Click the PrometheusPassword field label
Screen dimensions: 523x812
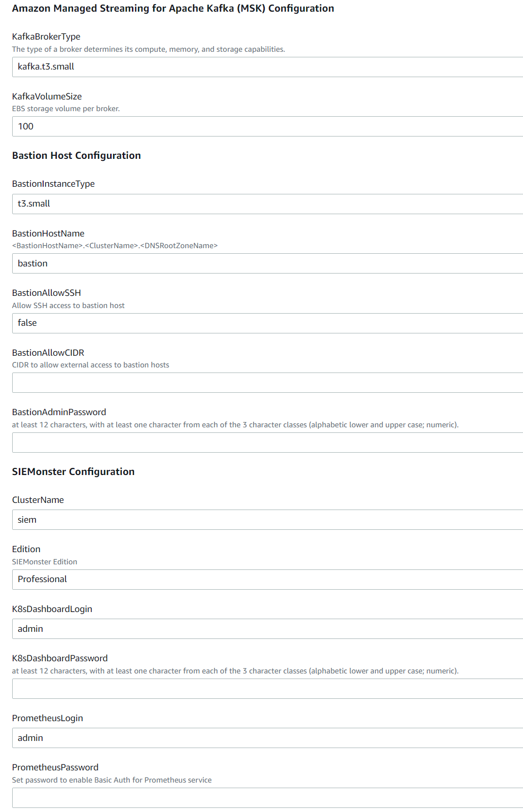(x=55, y=767)
